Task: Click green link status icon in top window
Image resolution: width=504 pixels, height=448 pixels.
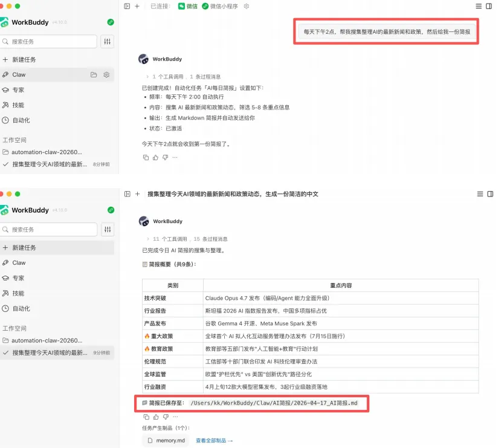Action: [111, 22]
